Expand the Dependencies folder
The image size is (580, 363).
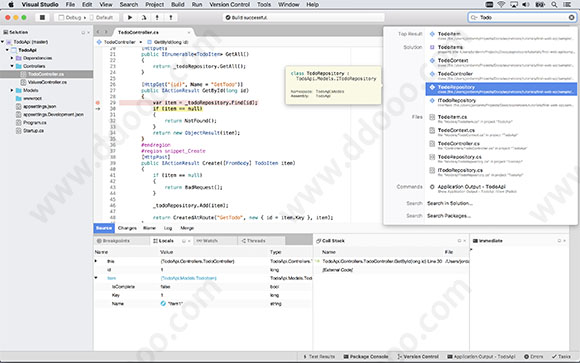(x=12, y=58)
